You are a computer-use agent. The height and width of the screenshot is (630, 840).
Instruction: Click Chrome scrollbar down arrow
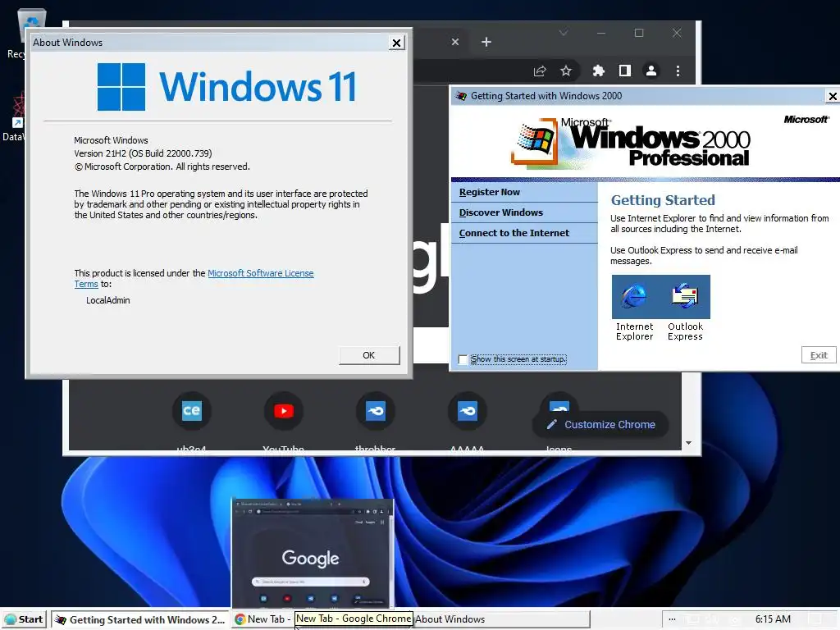point(688,443)
